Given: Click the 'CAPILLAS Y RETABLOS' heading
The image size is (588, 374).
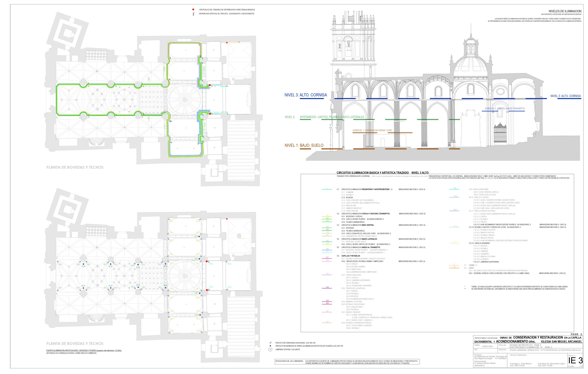Looking at the screenshot, I should click(351, 256).
